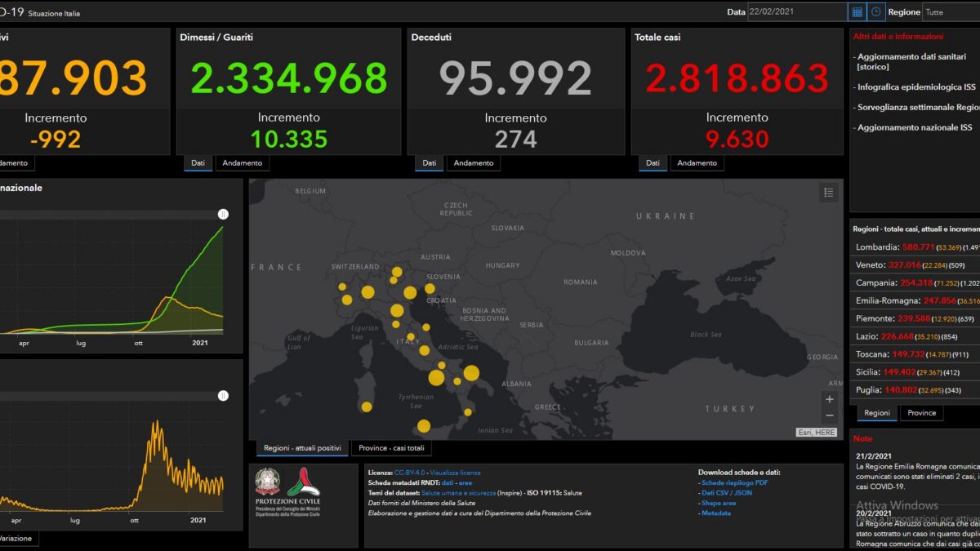Zoom in on the map
The width and height of the screenshot is (980, 551).
coord(830,399)
